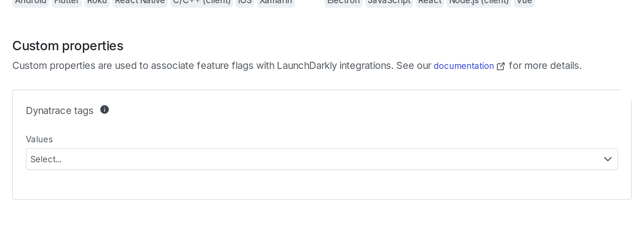The image size is (644, 228).
Task: Select the Electron SDK tag
Action: tap(343, 2)
